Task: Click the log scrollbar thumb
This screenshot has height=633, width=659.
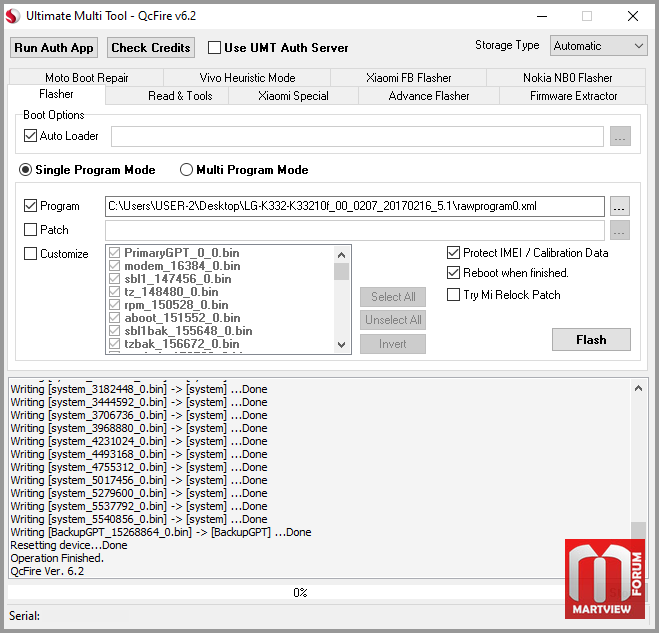Action: pos(638,530)
